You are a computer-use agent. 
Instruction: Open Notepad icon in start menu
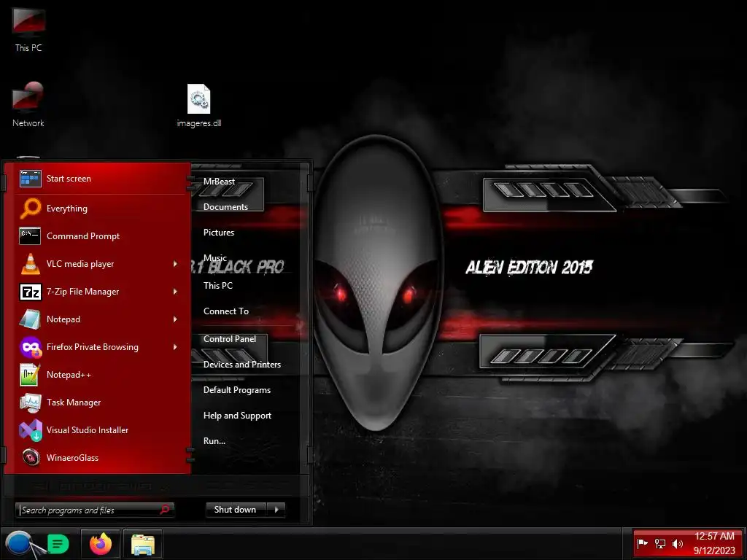31,319
